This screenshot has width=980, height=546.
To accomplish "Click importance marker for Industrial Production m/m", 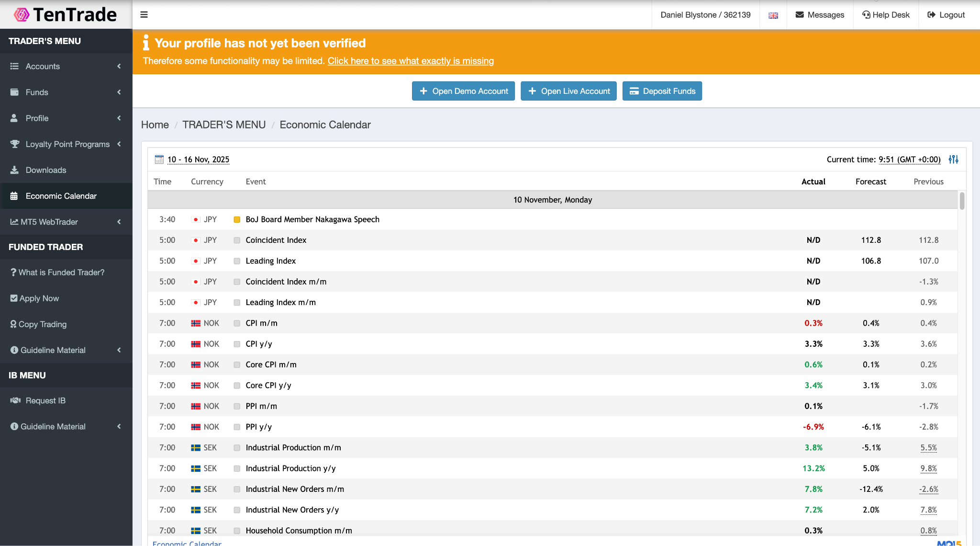I will [x=237, y=448].
